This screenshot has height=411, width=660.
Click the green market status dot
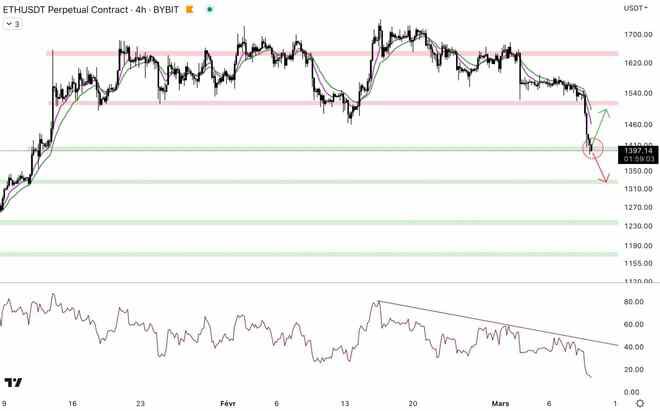(210, 9)
